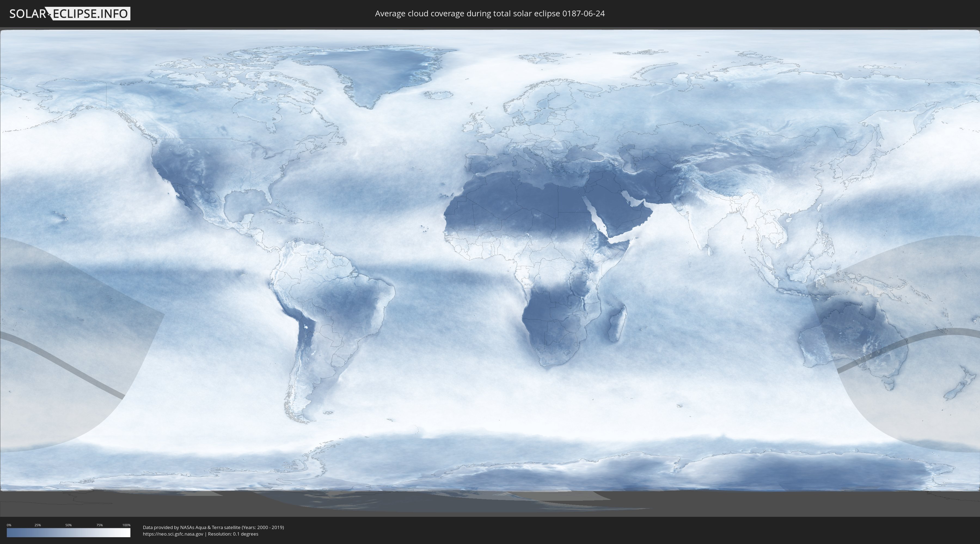Click the NASA Aqua & Terra data credit
The image size is (980, 544).
pyautogui.click(x=213, y=527)
